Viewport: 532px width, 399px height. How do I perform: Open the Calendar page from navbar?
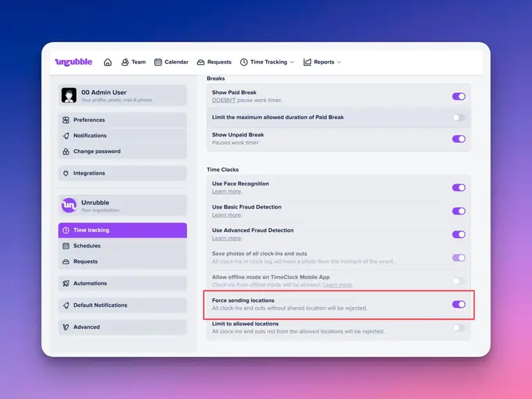[171, 62]
